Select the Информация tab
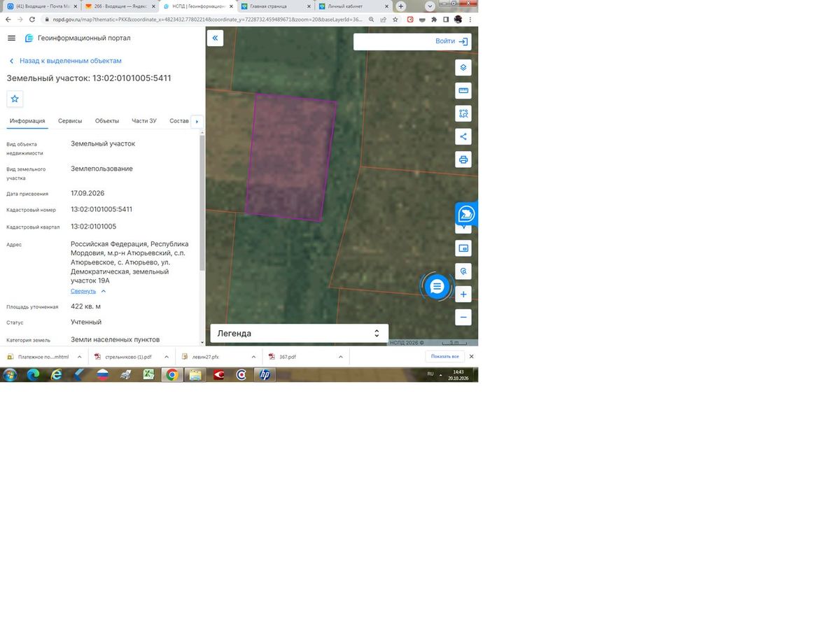Viewport: 840px width, 624px height. 27,121
